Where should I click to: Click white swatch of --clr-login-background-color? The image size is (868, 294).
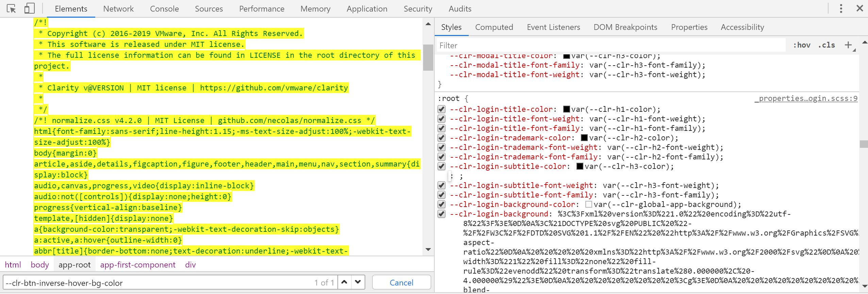pyautogui.click(x=589, y=204)
